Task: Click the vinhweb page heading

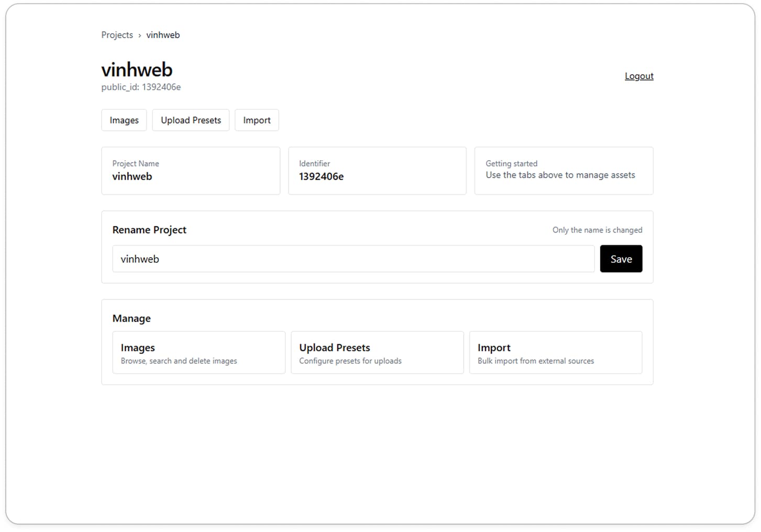Action: [x=137, y=69]
